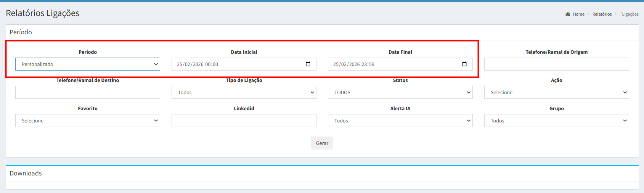Expand the Período dropdown
Viewport: 644px width, 193px height.
(88, 64)
